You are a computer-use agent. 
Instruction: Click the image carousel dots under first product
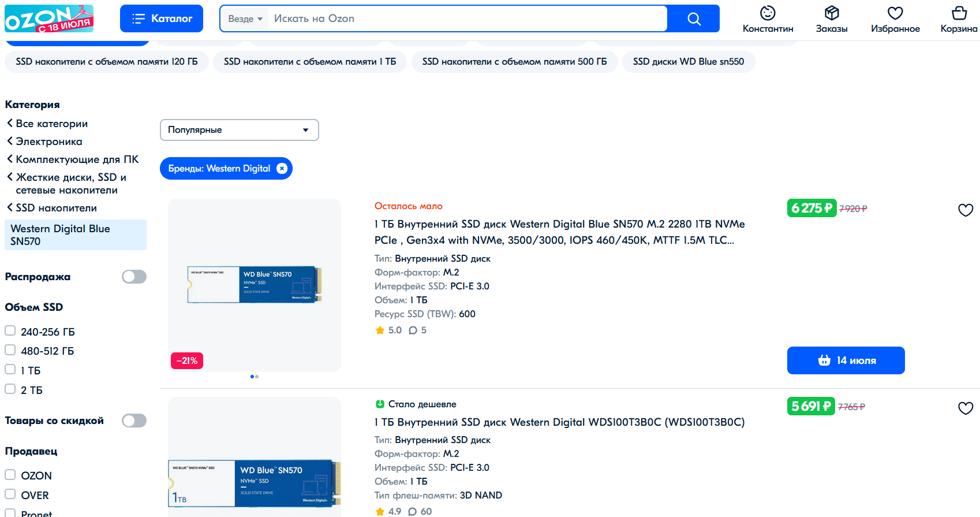click(x=255, y=377)
